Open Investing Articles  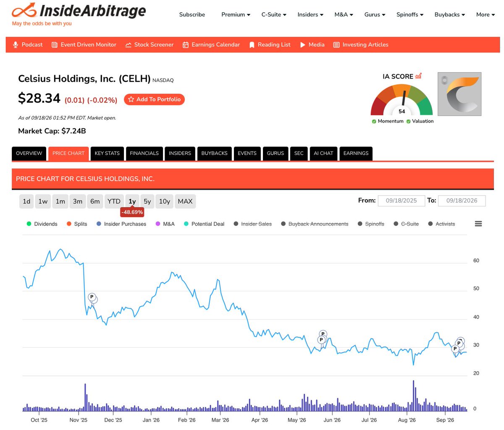coord(361,44)
